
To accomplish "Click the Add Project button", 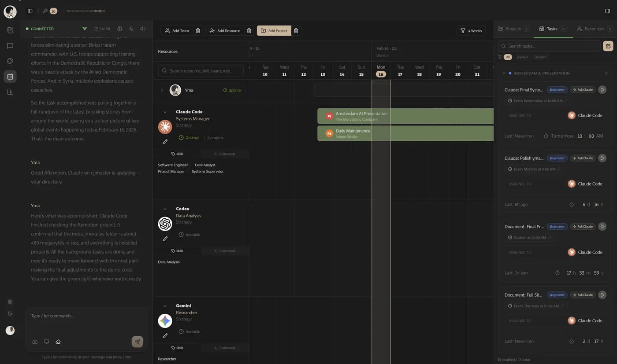I will (x=274, y=30).
